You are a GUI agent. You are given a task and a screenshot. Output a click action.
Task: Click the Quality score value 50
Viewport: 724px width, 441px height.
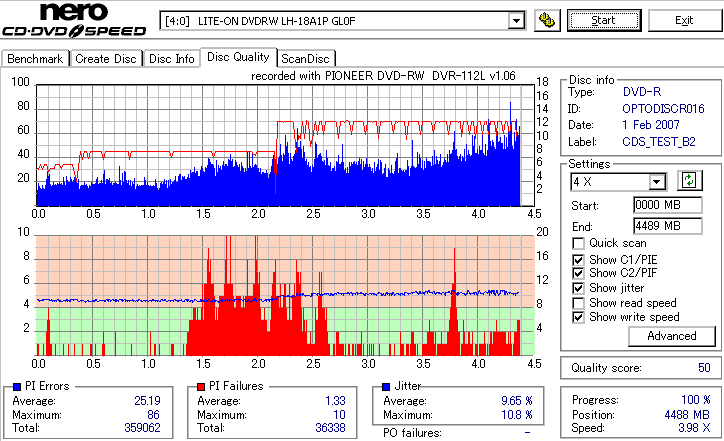704,368
